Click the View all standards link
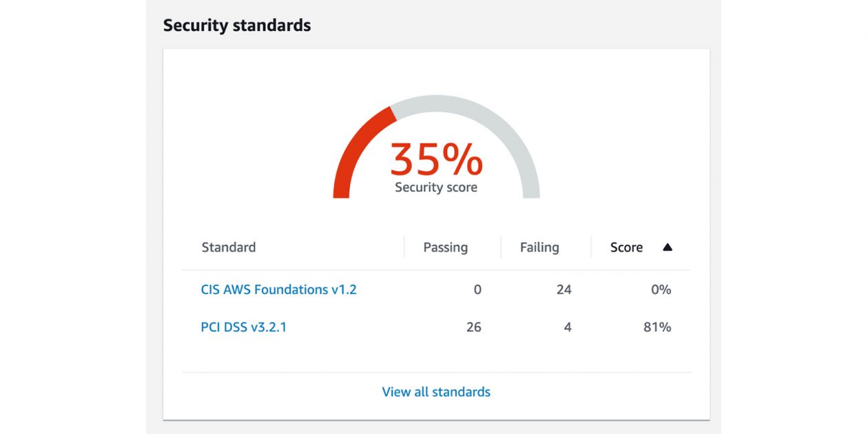Screen dimensions: 868x434 (x=436, y=392)
